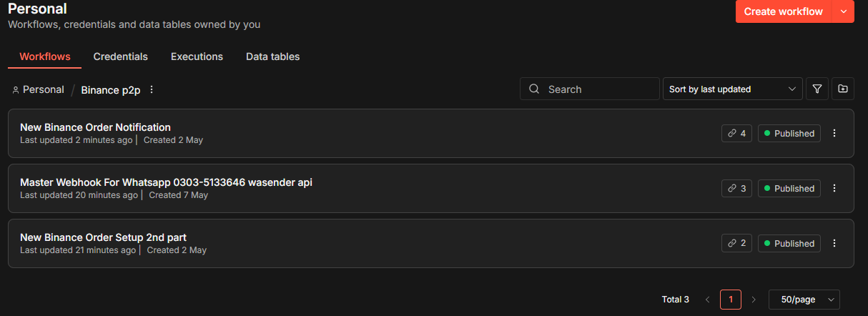This screenshot has width=868, height=316.
Task: Click the link count badge showing 4
Action: (736, 133)
